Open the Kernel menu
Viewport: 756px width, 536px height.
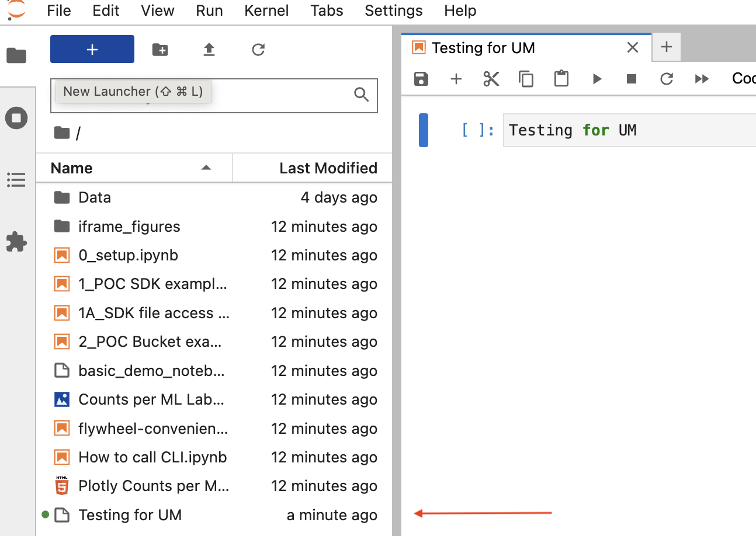266,11
